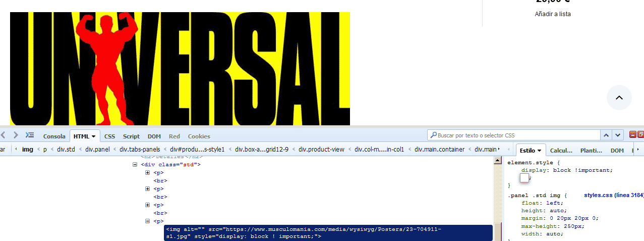Viewport: 644px width, 241px height.
Task: Click 'Añadir a lista' link
Action: click(553, 14)
